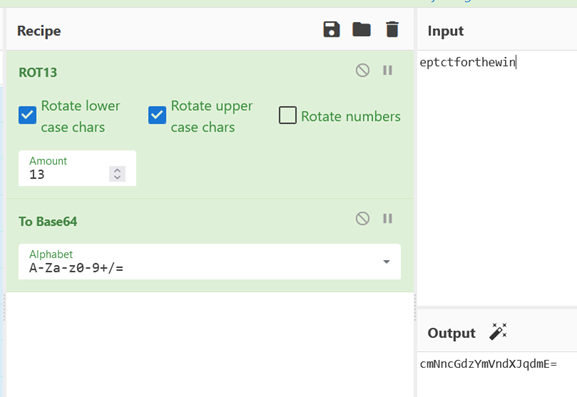Decrease ROT13 Amount with down arrow
Image resolution: width=577 pixels, height=397 pixels.
(x=117, y=177)
